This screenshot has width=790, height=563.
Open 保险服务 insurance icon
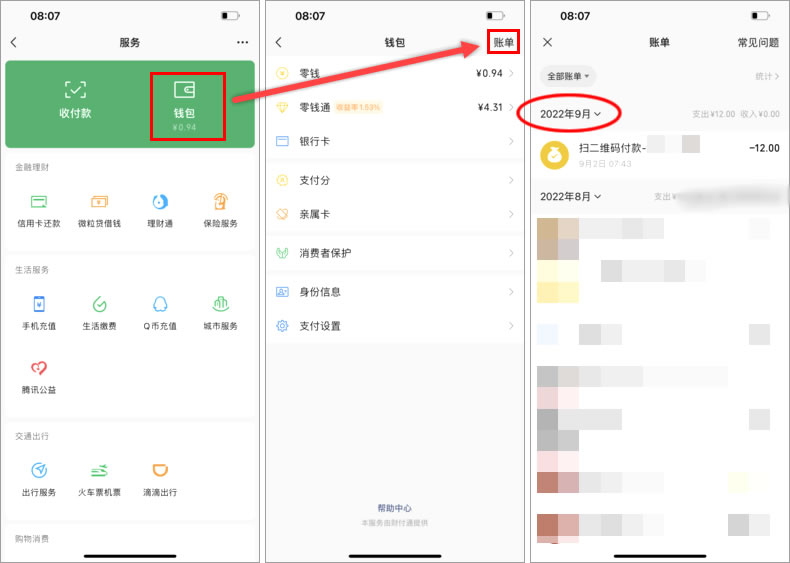(220, 202)
